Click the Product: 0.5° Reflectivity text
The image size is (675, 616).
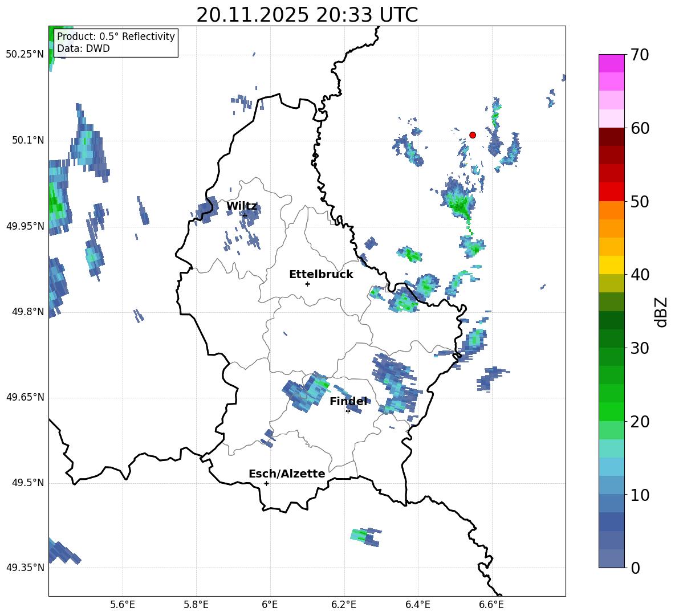(x=116, y=36)
